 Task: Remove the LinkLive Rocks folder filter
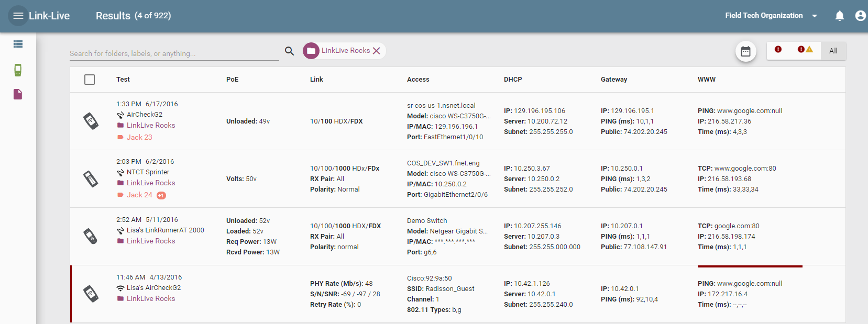pos(376,51)
